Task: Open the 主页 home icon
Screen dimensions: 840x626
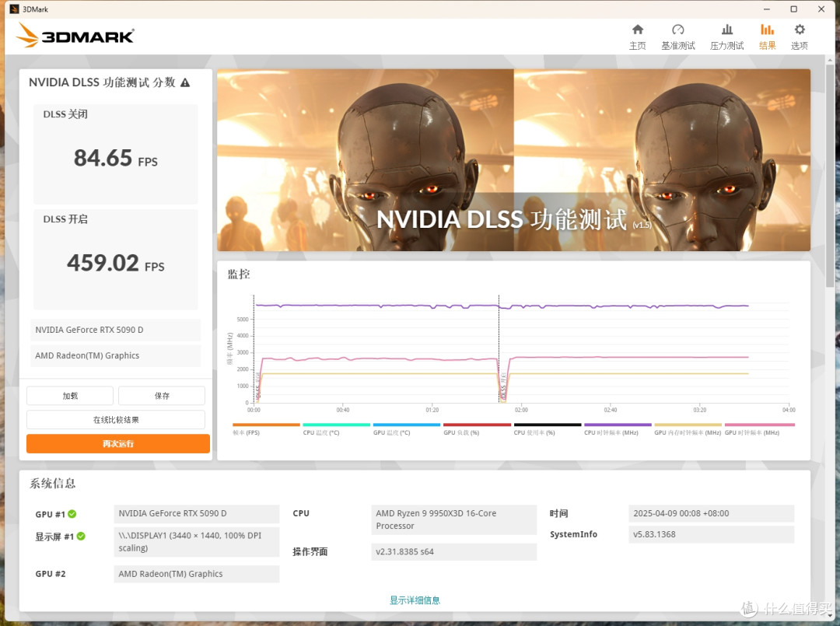Action: click(638, 30)
